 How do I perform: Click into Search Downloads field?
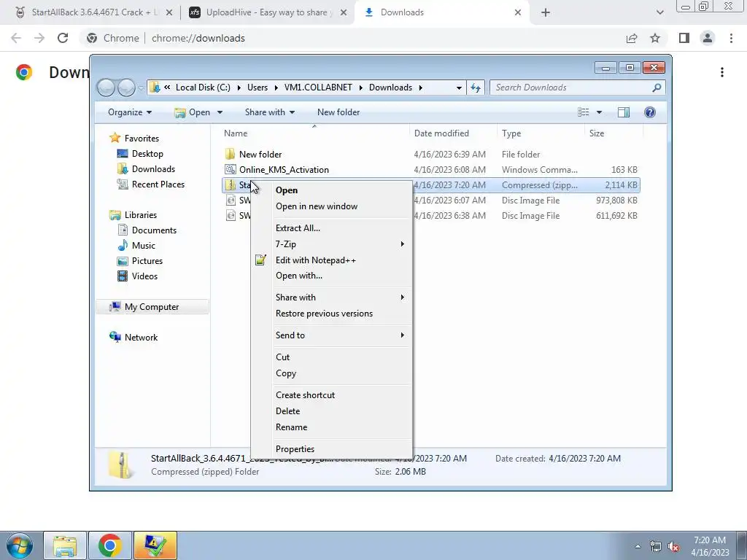click(570, 87)
